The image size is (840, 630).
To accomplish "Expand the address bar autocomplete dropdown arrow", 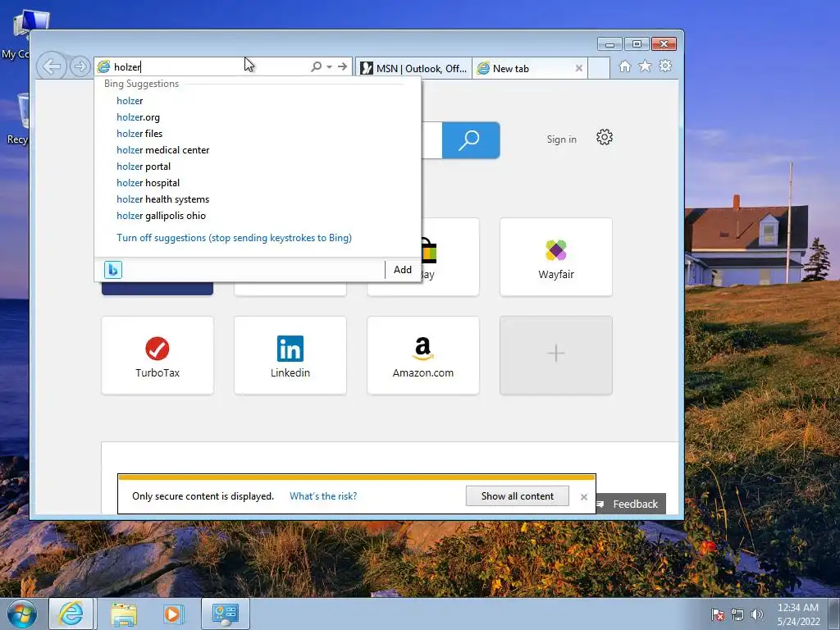I will [330, 67].
